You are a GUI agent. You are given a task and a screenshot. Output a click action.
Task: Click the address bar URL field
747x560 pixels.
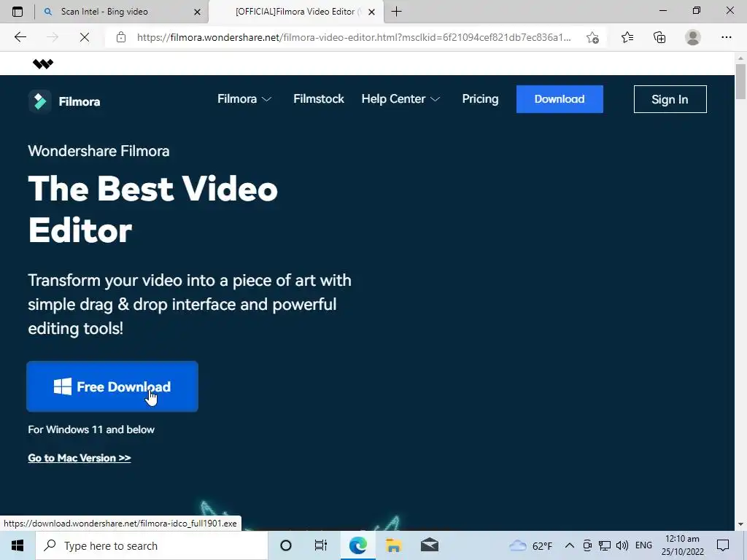tap(354, 37)
